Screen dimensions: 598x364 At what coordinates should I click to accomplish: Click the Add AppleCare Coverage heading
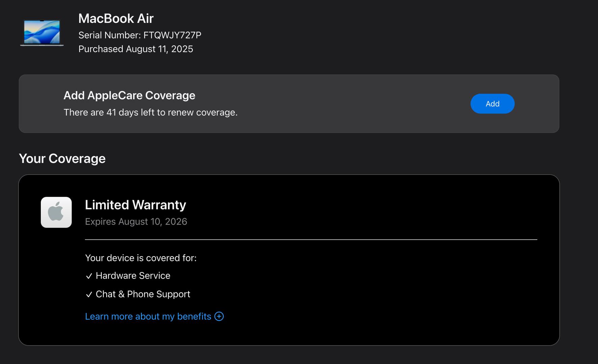[x=129, y=96]
